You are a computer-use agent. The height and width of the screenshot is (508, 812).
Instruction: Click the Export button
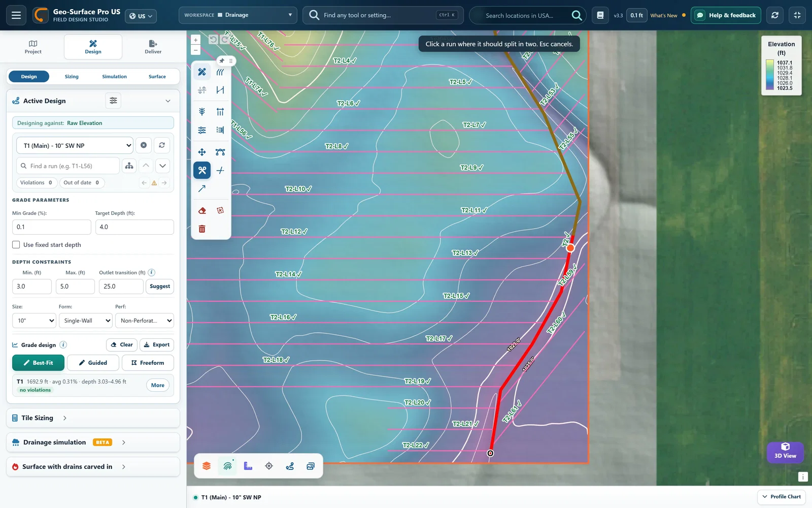[157, 345]
